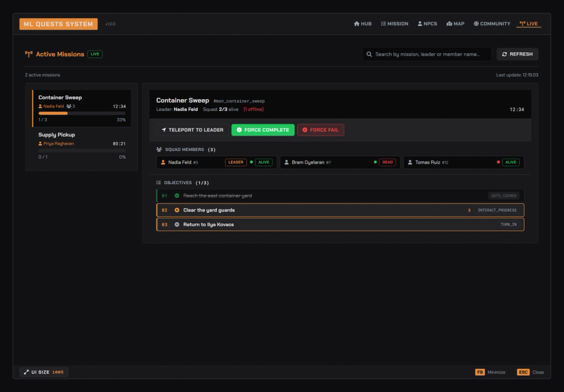Click the DEAD status badge on Bram Oyelaran

[387, 162]
